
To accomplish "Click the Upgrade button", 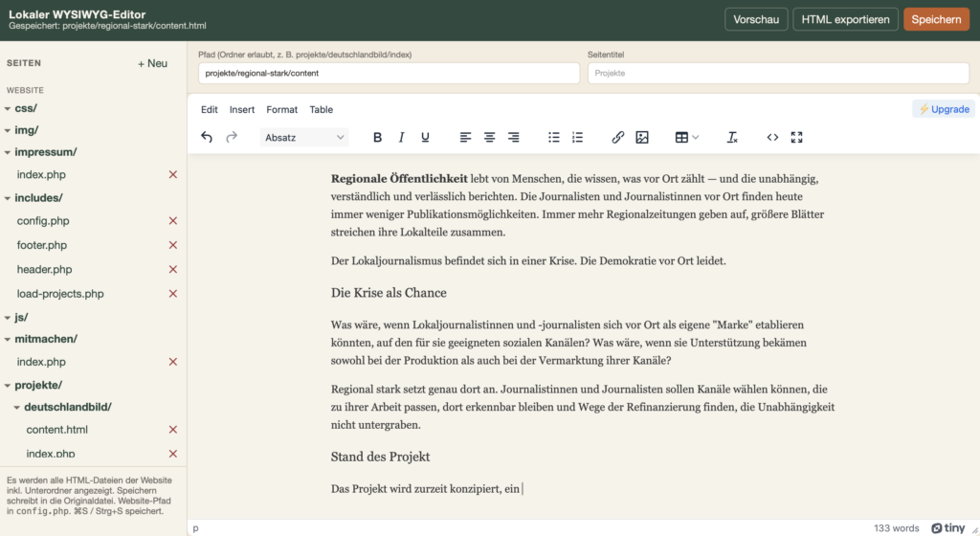I will point(944,109).
